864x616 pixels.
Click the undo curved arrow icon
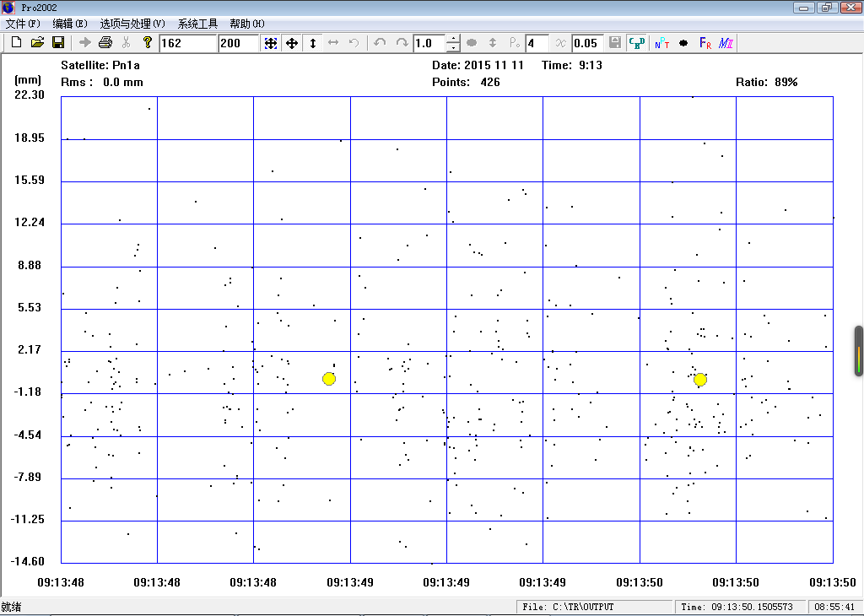coord(380,43)
